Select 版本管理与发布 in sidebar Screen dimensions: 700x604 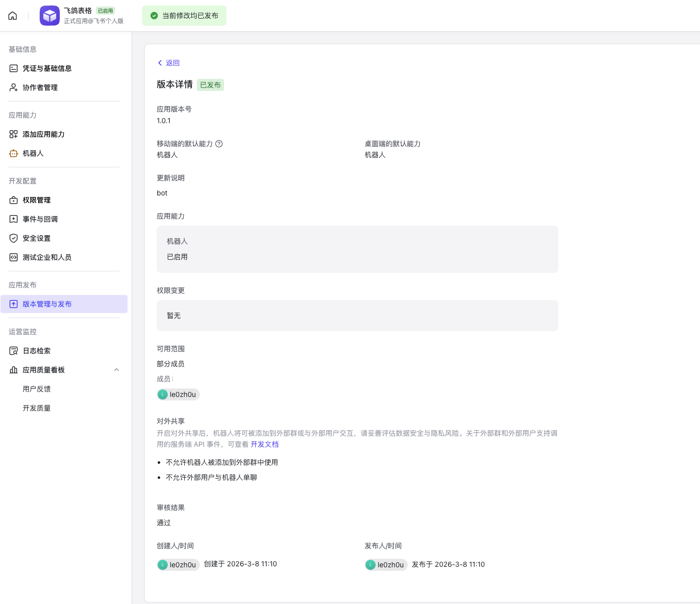[x=64, y=304]
